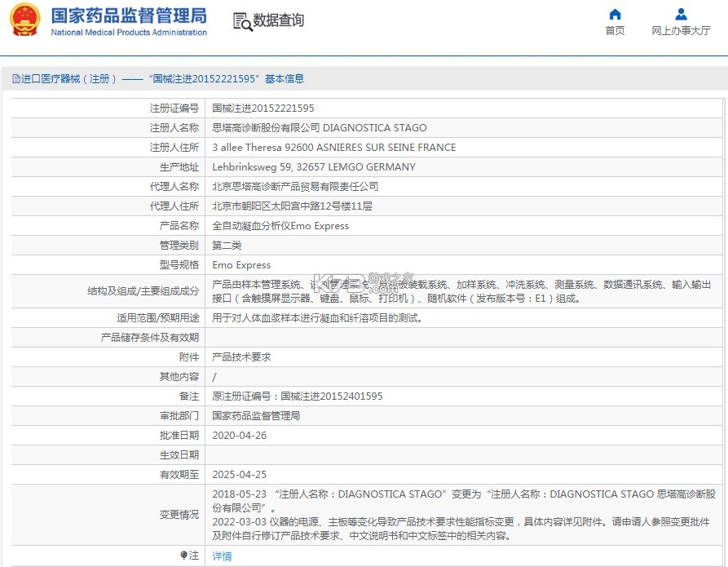Click the 生效日期 row label
The image size is (728, 567).
tap(179, 455)
